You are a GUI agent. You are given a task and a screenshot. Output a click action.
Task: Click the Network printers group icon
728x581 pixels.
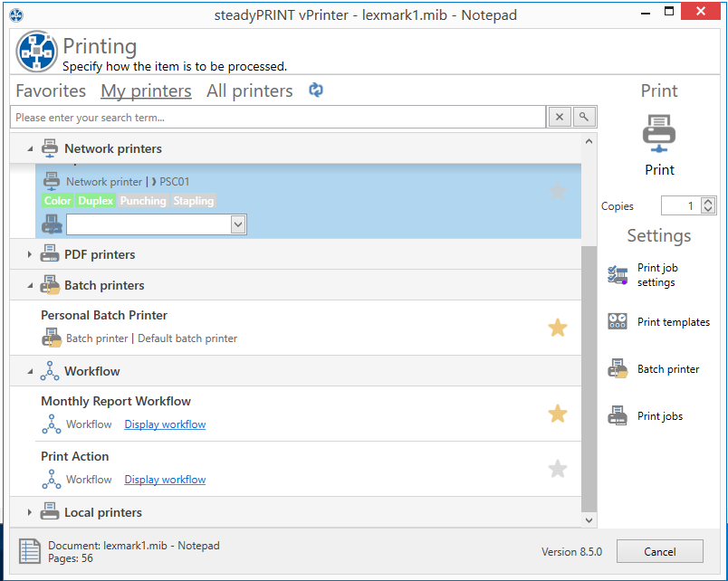[x=50, y=148]
